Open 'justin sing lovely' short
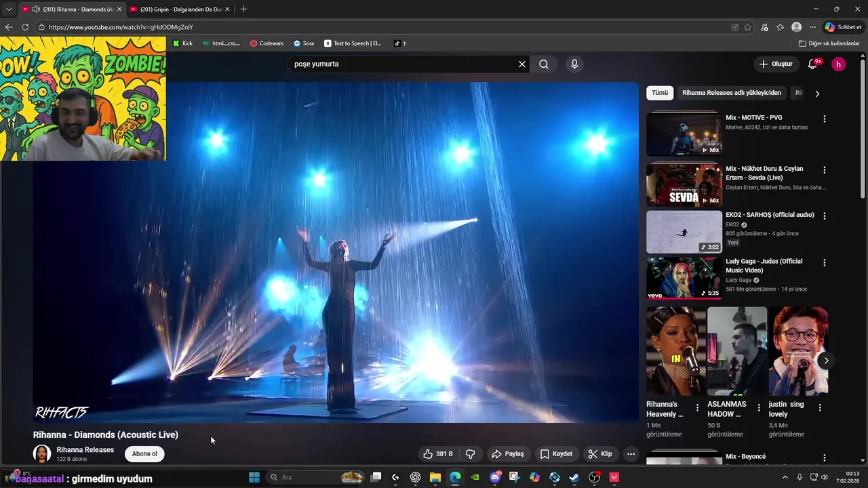This screenshot has width=868, height=488. point(798,351)
